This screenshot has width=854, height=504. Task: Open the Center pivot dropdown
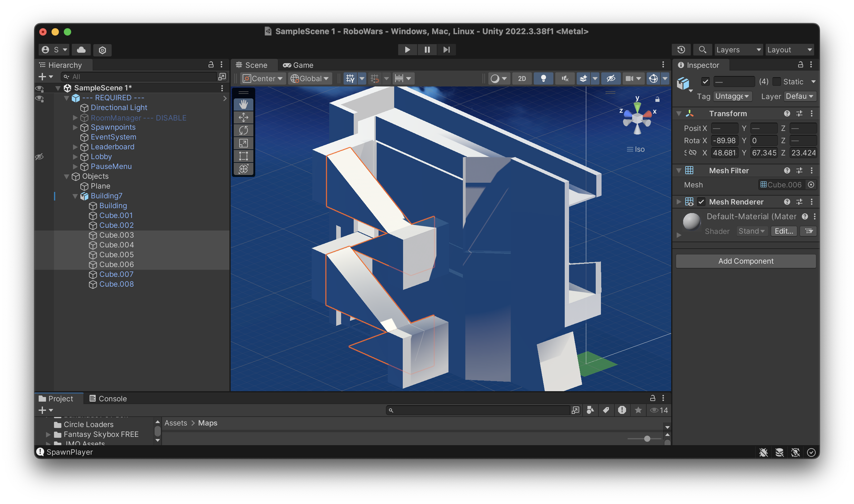pyautogui.click(x=263, y=78)
